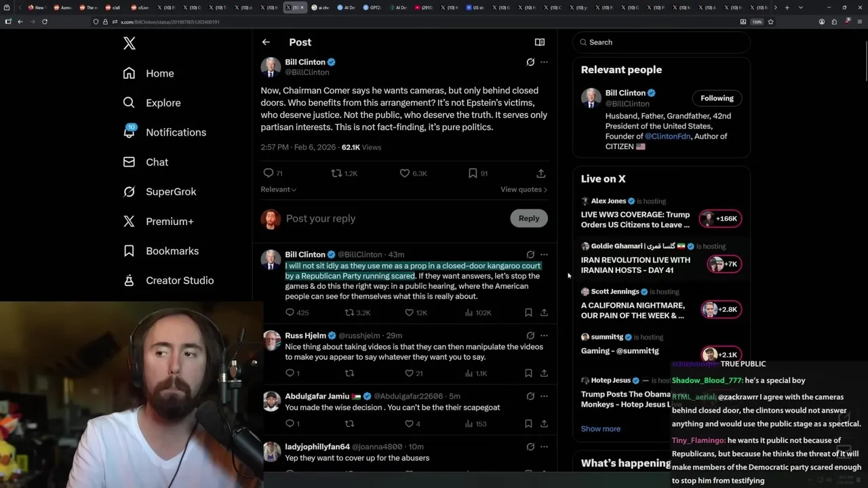Open Explore in the sidebar
This screenshot has height=488, width=868.
tap(152, 103)
